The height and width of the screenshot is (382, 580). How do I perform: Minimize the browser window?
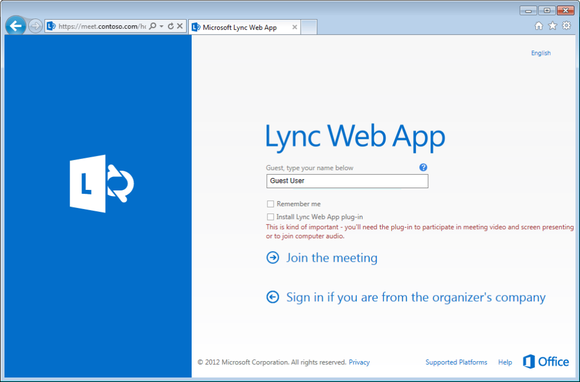(x=528, y=10)
